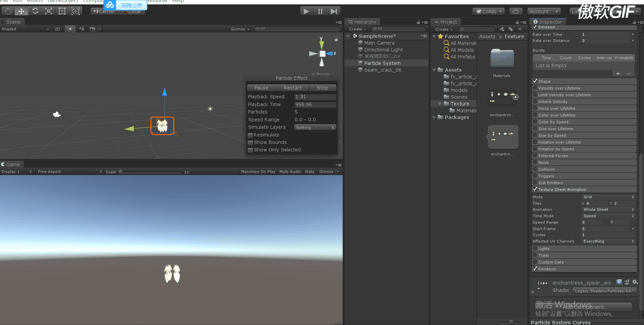Open the cloud services icon
Image resolution: width=644 pixels, height=325 pixels.
tap(516, 11)
